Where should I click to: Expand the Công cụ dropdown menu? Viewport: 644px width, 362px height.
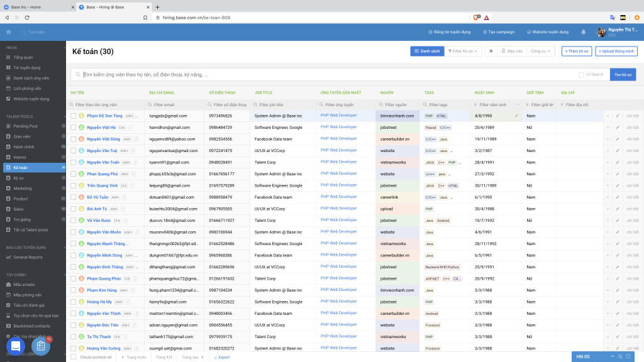(x=541, y=51)
